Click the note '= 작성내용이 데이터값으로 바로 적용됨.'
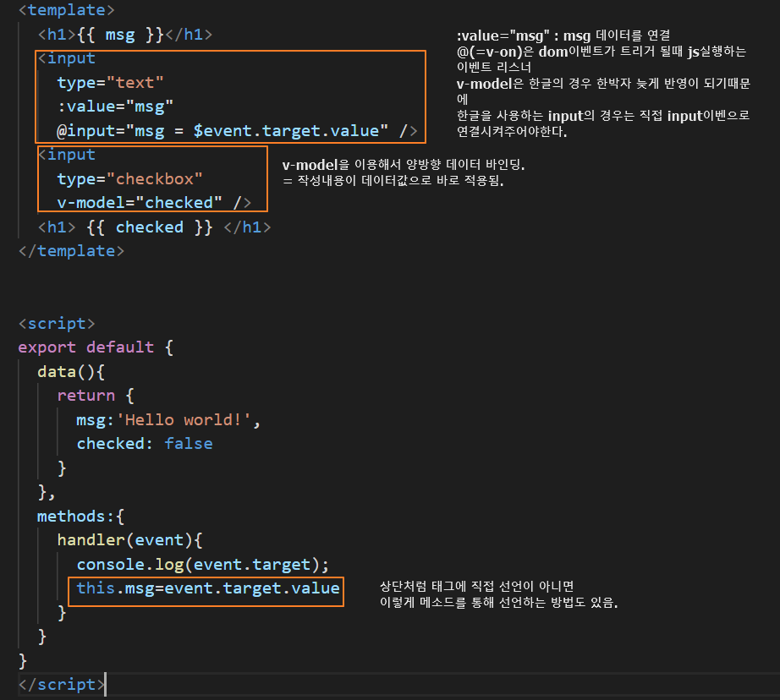Screen dimensions: 780x700 (x=393, y=181)
